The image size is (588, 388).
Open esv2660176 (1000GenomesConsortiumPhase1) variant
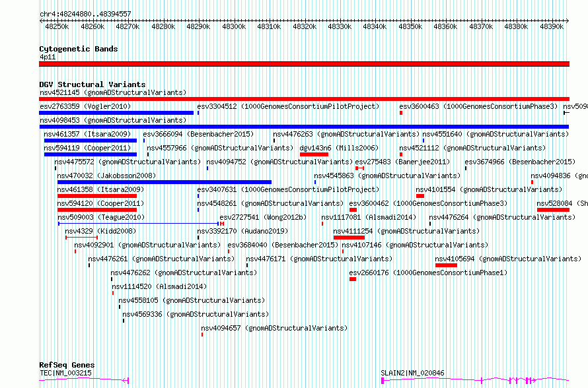pos(428,273)
